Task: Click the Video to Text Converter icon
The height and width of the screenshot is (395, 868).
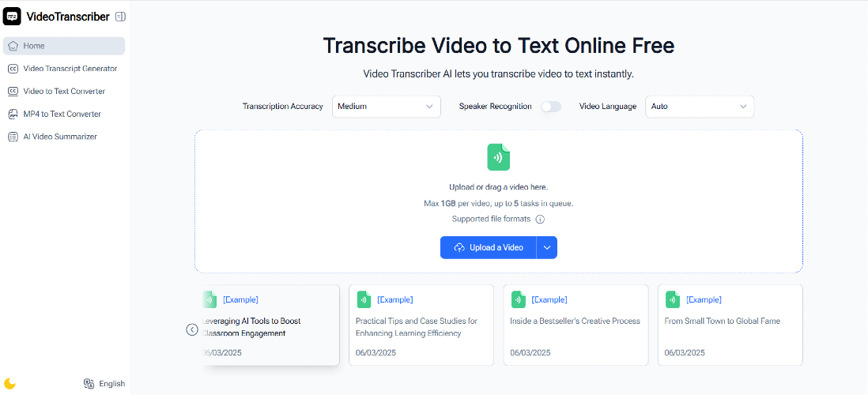Action: [x=13, y=92]
